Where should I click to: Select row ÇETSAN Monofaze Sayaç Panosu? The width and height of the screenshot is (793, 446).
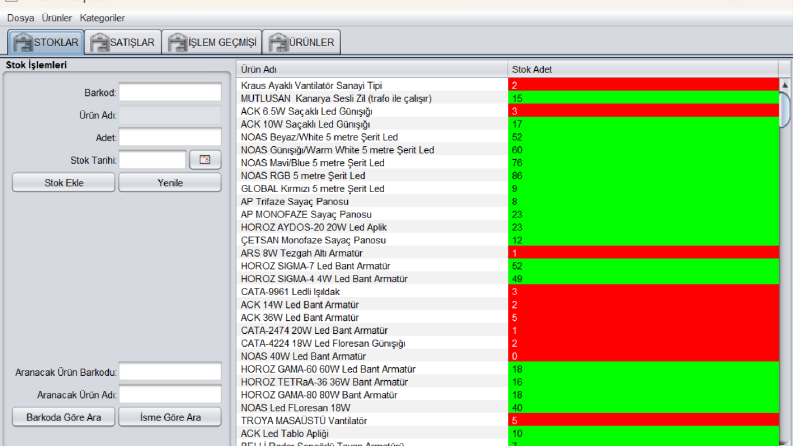point(508,240)
